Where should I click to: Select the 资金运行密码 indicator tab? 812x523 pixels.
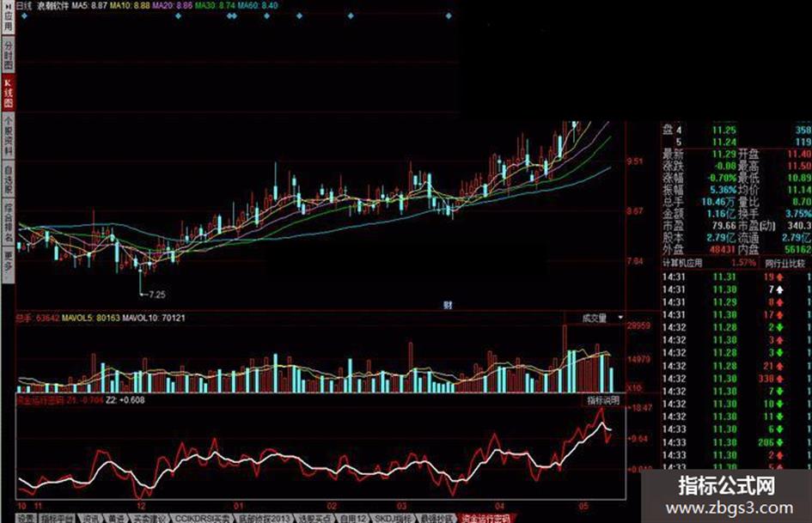tap(485, 519)
